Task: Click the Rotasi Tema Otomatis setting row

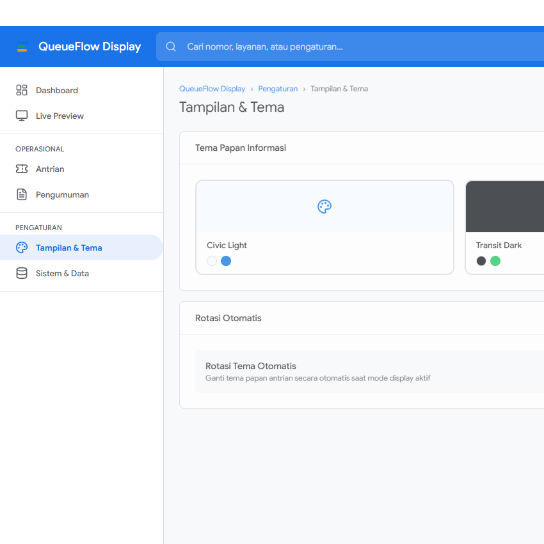Action: click(x=369, y=372)
